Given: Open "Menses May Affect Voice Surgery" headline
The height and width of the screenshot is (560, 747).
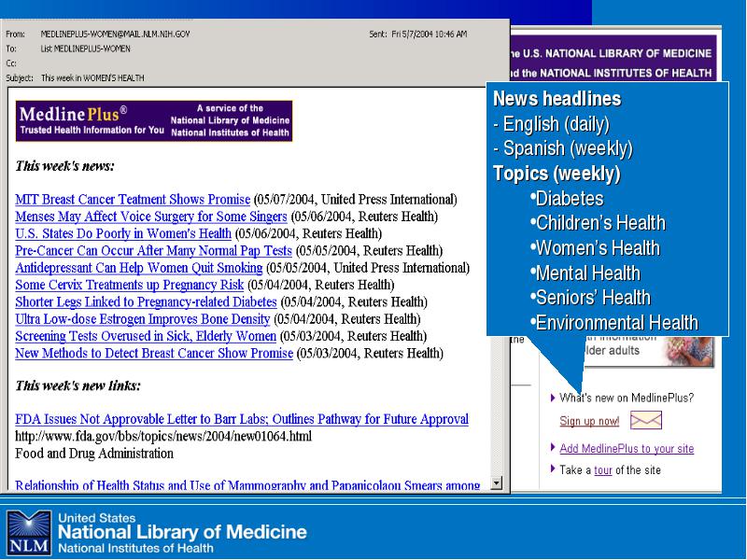Looking at the screenshot, I should (151, 217).
